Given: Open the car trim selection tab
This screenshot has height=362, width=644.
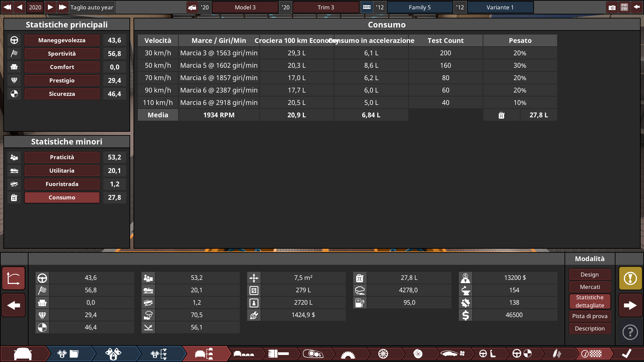Looking at the screenshot, I should pyautogui.click(x=204, y=354).
